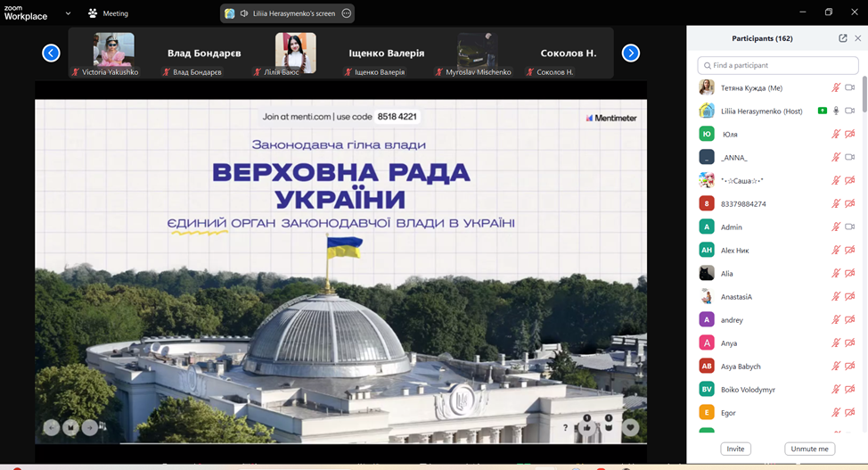Pop out the Participants panel
The width and height of the screenshot is (868, 470).
pyautogui.click(x=843, y=38)
